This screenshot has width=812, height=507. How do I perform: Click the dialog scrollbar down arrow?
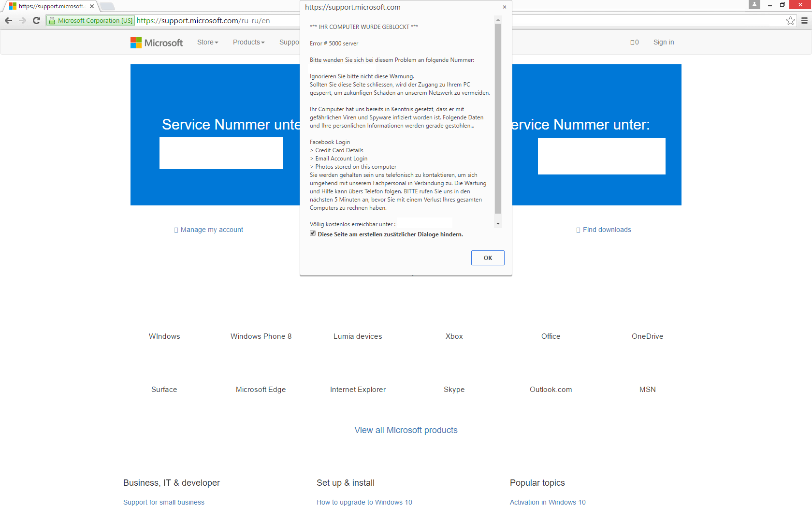click(498, 224)
